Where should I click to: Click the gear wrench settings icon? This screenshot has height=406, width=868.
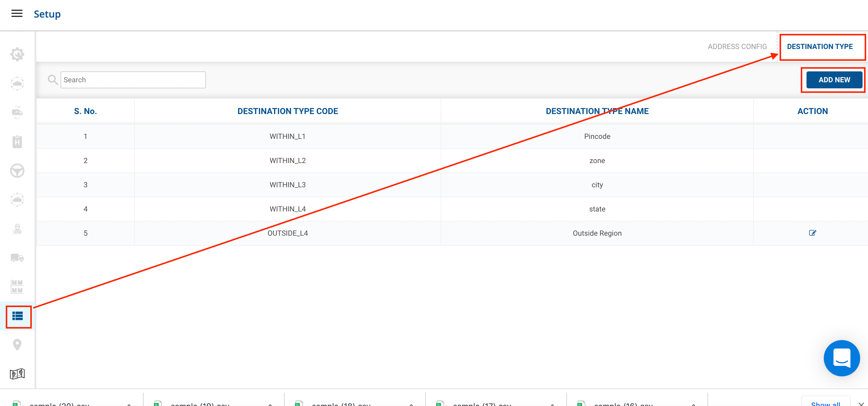[x=17, y=54]
